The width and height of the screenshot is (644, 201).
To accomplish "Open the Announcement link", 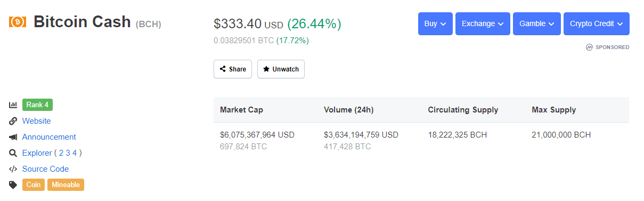I will click(49, 137).
